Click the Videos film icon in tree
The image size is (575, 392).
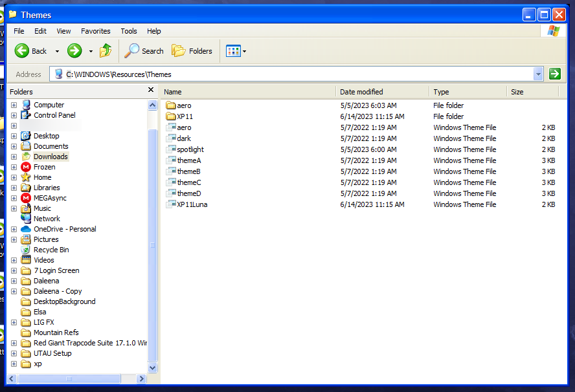pos(26,260)
